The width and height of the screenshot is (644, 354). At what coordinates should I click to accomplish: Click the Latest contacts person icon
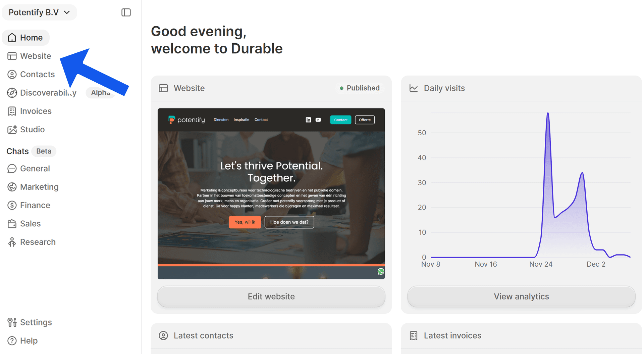tap(163, 336)
